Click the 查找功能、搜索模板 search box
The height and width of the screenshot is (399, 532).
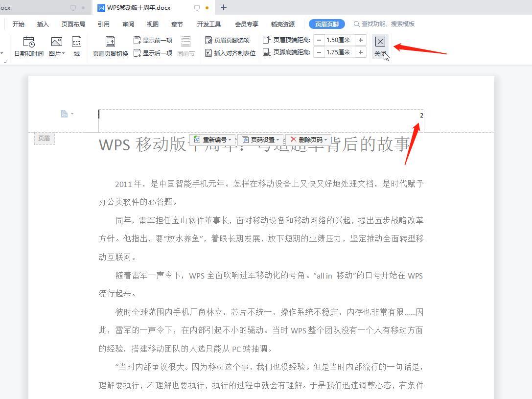pos(384,24)
